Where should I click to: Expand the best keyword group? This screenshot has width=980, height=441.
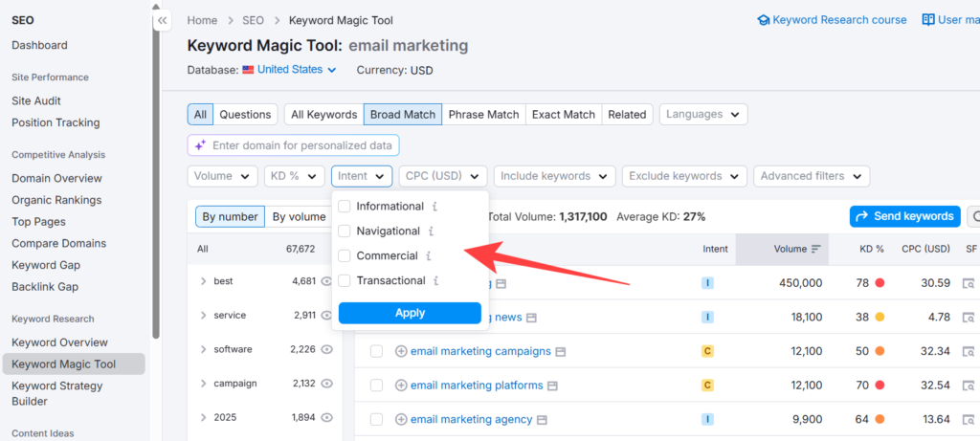click(x=203, y=281)
